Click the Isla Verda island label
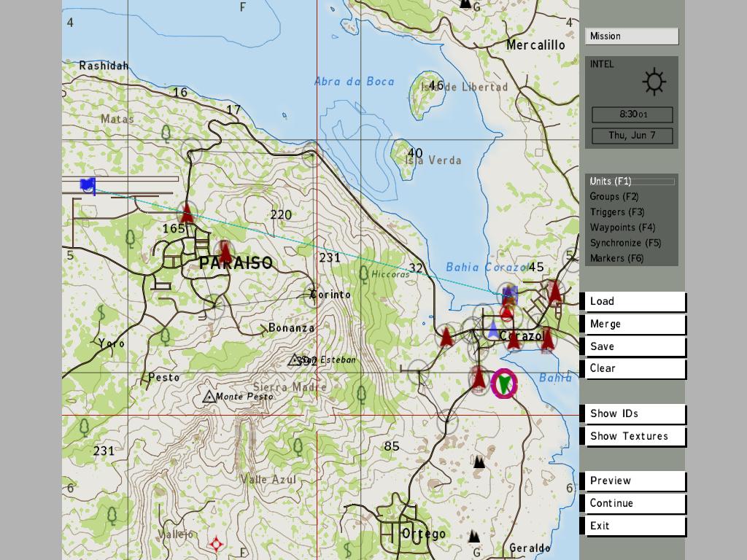 (x=433, y=160)
